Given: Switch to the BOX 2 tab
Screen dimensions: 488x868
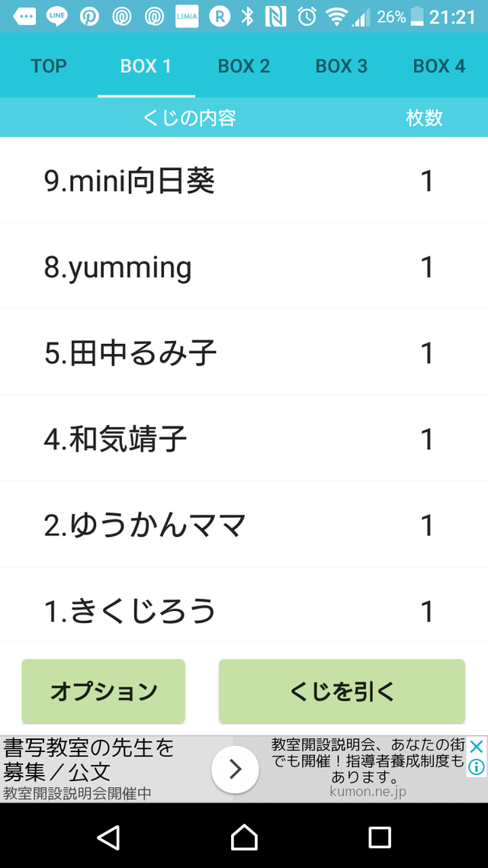Looking at the screenshot, I should 244,66.
